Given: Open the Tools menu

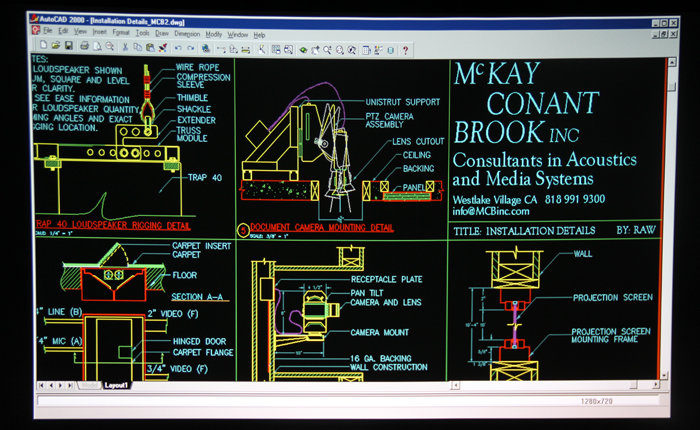Looking at the screenshot, I should click(143, 34).
